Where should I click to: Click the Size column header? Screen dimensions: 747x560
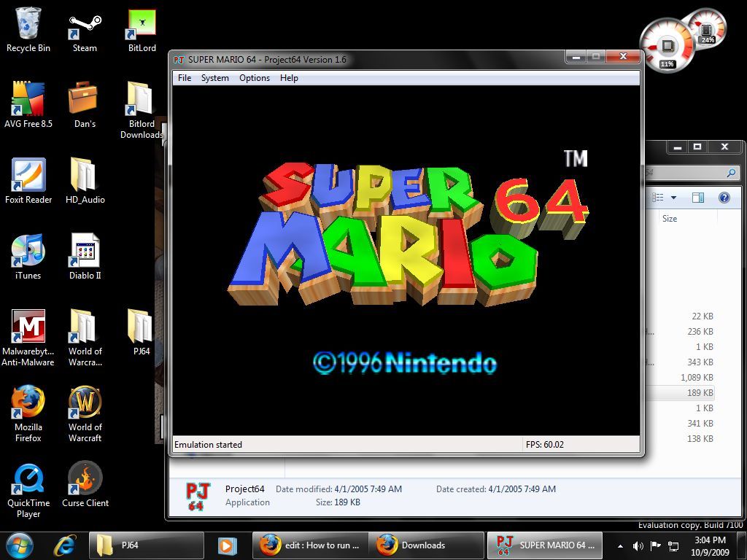point(670,219)
